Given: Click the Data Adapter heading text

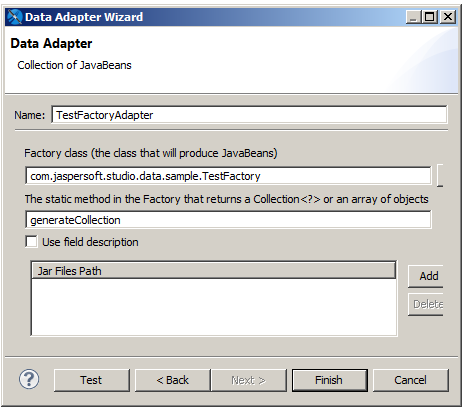Looking at the screenshot, I should (x=51, y=44).
